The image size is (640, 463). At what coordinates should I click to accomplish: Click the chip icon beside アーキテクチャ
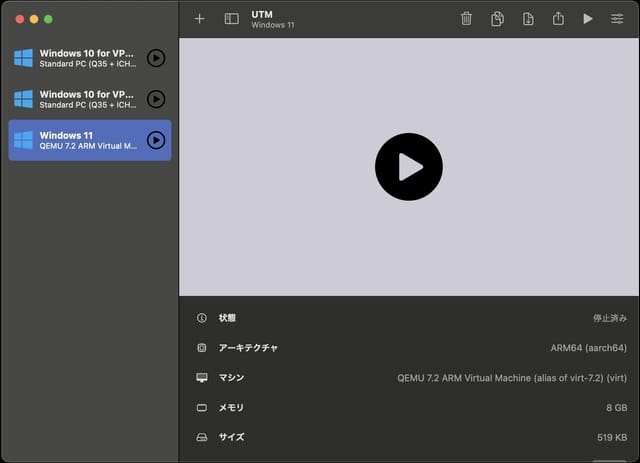[202, 348]
